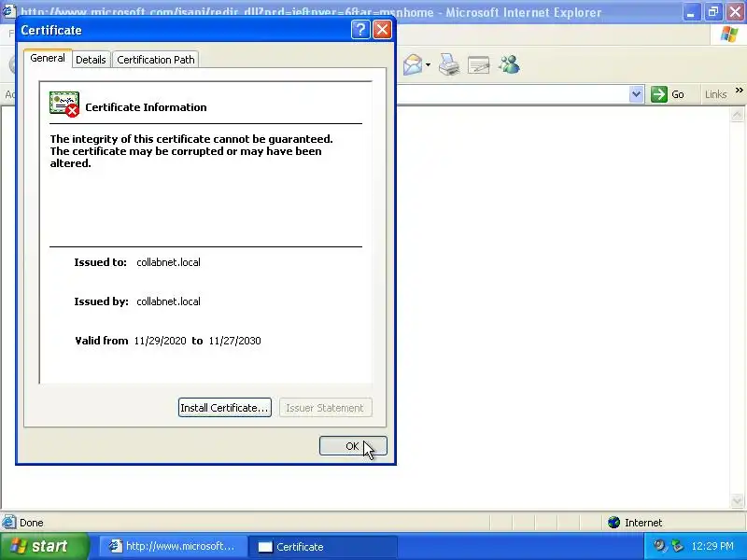This screenshot has height=560, width=747.
Task: Click the valid from date 11/29/2020
Action: point(160,341)
